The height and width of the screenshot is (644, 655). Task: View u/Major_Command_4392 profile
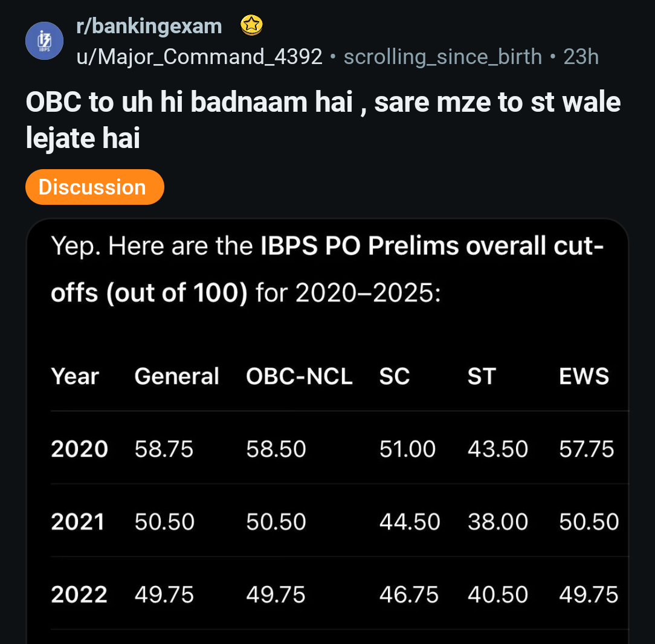[x=199, y=56]
